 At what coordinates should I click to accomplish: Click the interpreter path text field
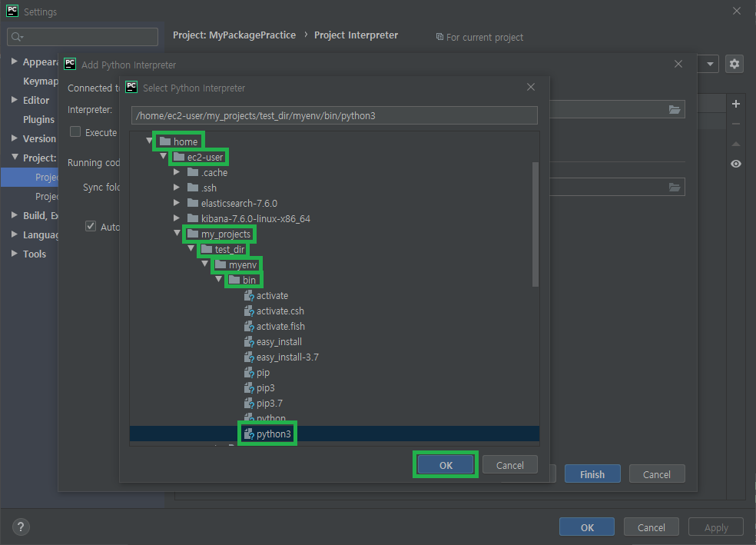click(x=334, y=116)
